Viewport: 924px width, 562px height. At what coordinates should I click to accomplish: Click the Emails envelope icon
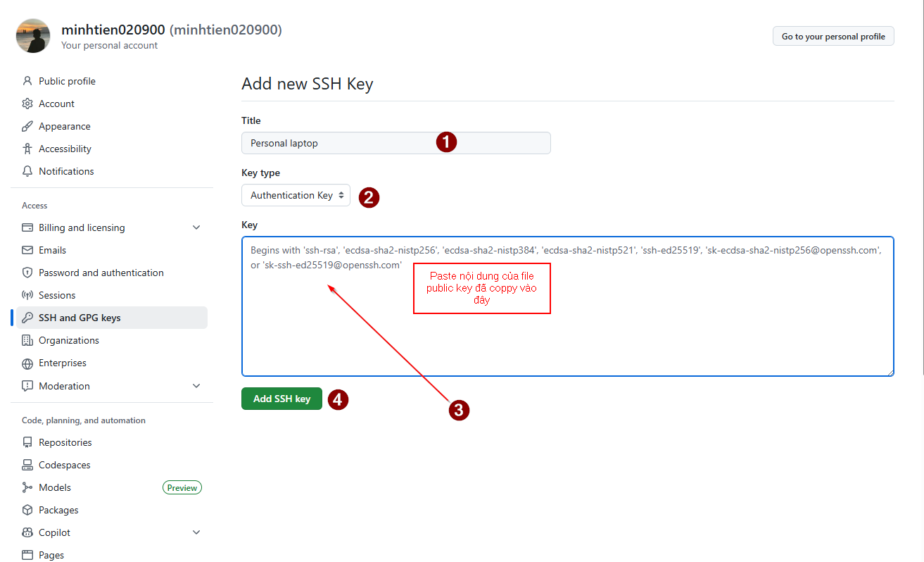point(27,250)
